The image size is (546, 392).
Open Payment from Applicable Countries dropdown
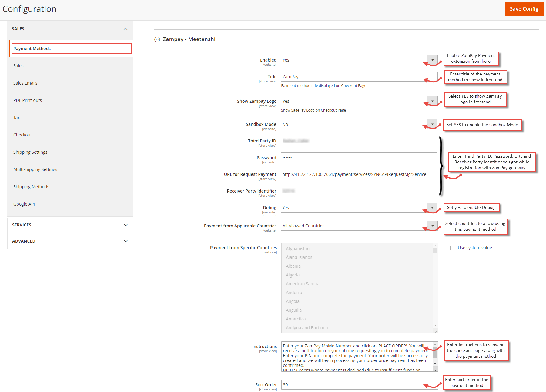359,226
